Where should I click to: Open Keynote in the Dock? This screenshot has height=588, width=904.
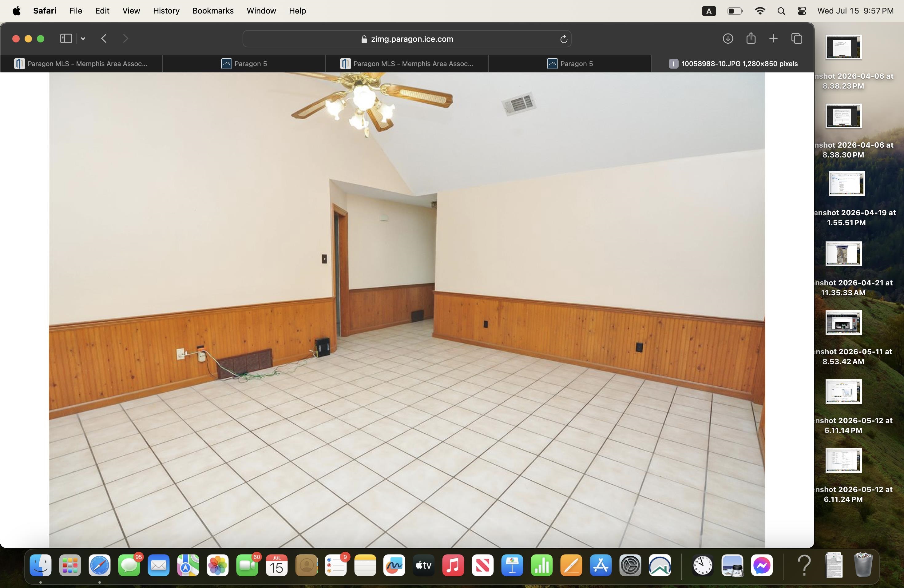click(x=512, y=566)
